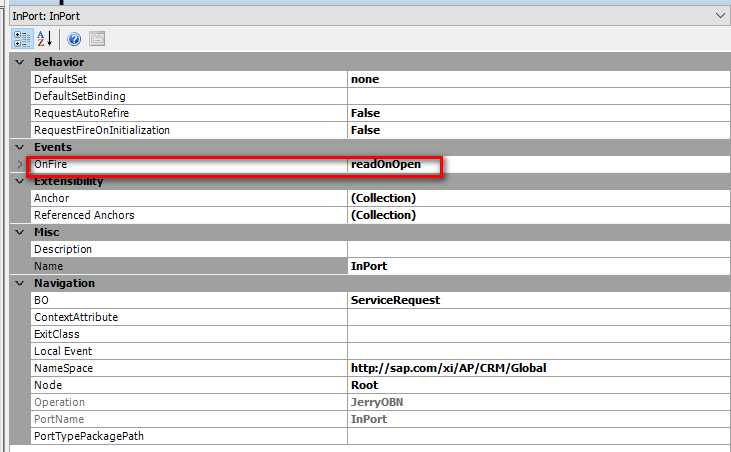Expand the OnFire property row
The width and height of the screenshot is (731, 452).
pos(20,164)
